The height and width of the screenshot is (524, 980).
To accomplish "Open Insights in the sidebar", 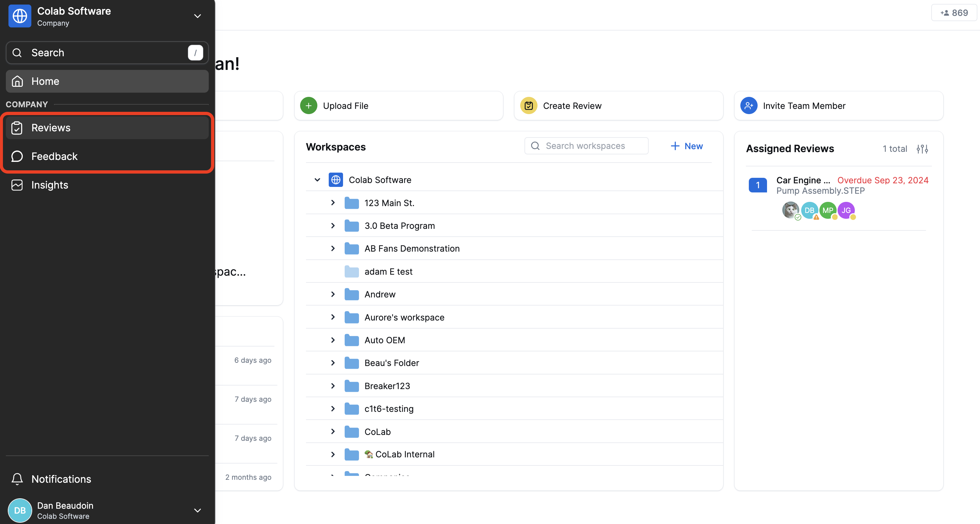I will [x=107, y=185].
